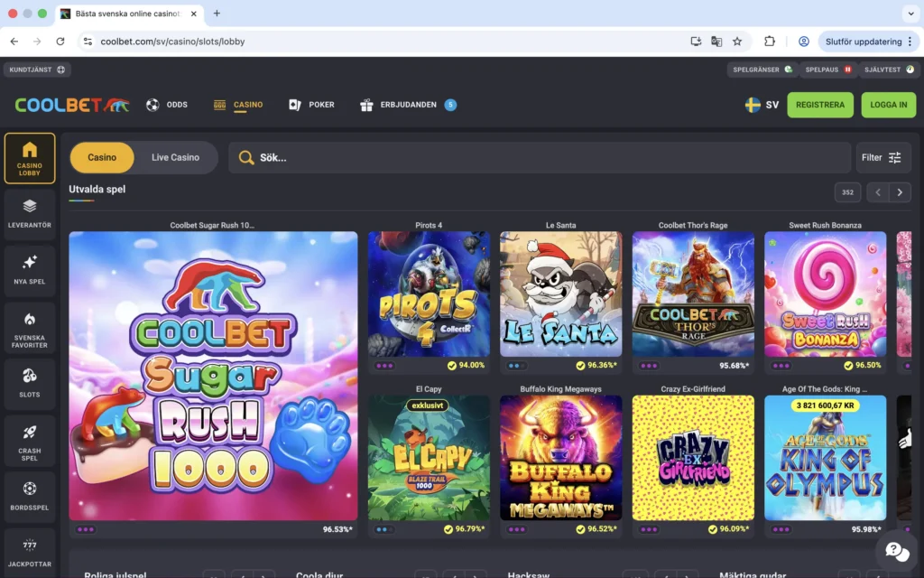
Task: Open the Casino Lobby section
Action: pyautogui.click(x=30, y=158)
